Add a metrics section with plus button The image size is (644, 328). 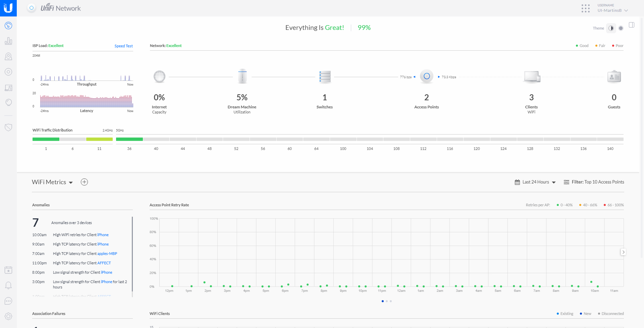[85, 182]
